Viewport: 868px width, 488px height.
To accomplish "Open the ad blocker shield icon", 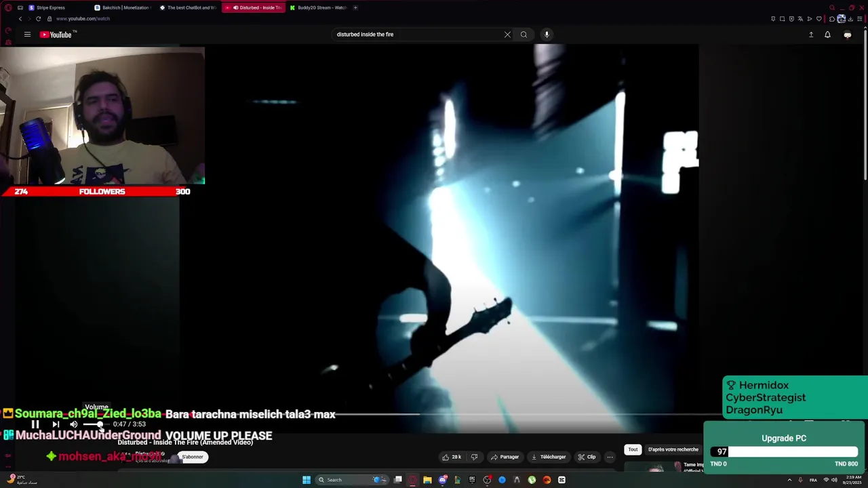I will 791,19.
